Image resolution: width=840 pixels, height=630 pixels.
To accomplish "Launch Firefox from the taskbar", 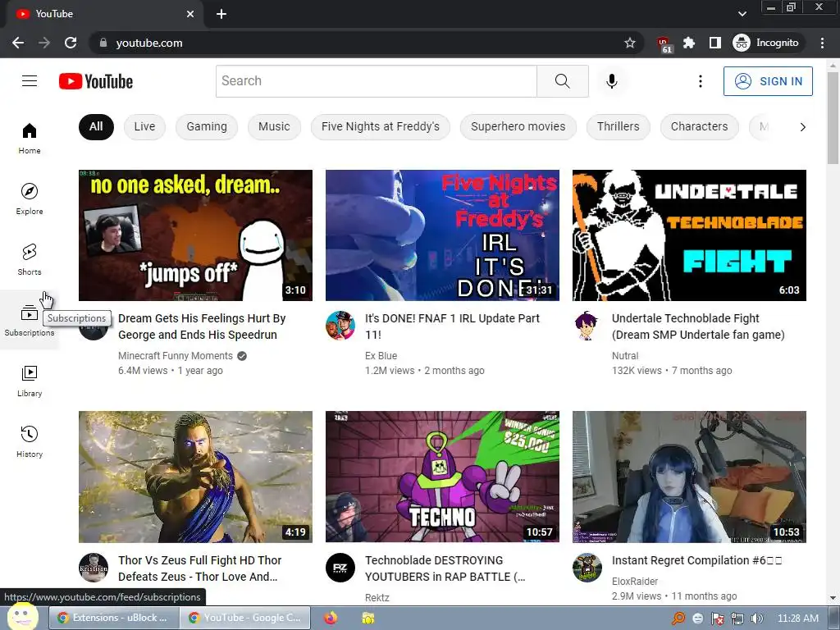I will (x=331, y=619).
